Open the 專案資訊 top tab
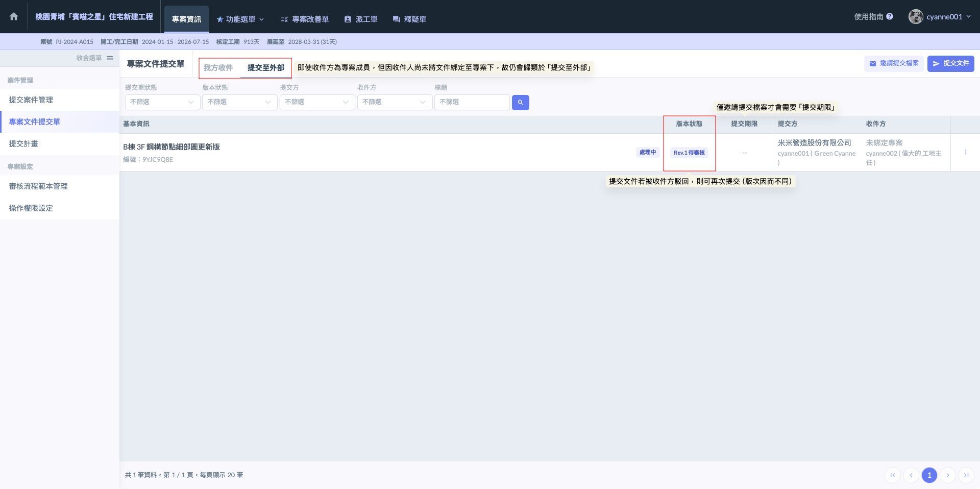Screen dimensions: 980x489 186,19
